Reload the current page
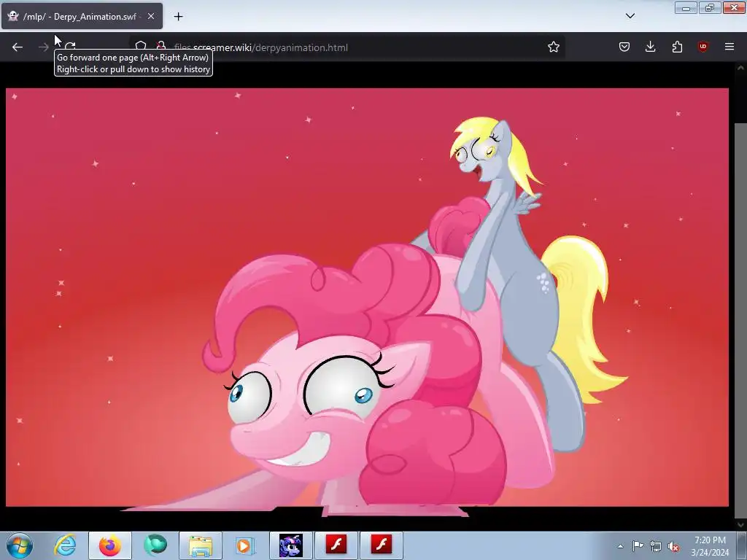Viewport: 747px width, 560px height. coord(70,46)
